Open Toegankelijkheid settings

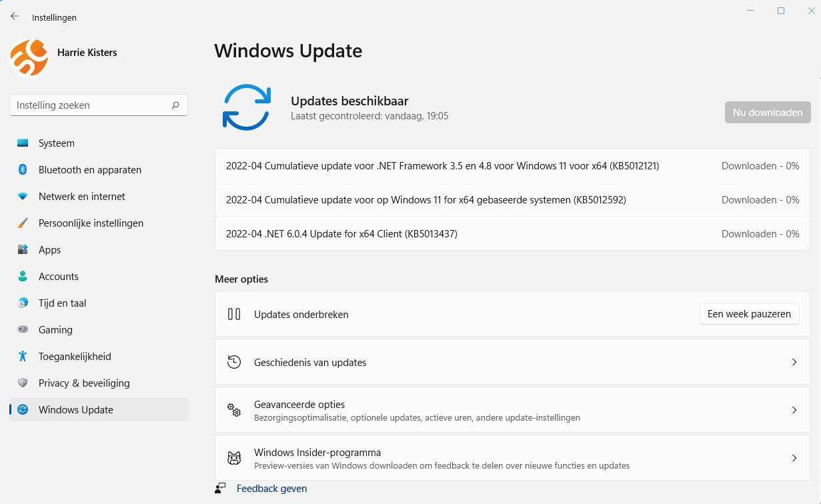99,357
